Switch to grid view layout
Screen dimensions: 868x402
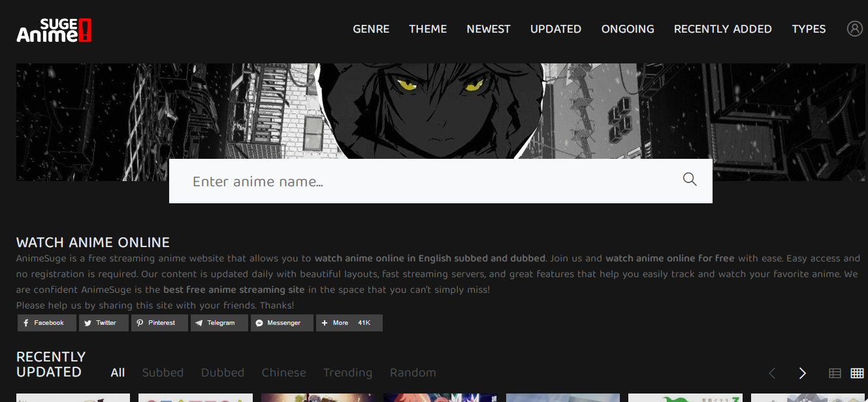click(x=857, y=373)
